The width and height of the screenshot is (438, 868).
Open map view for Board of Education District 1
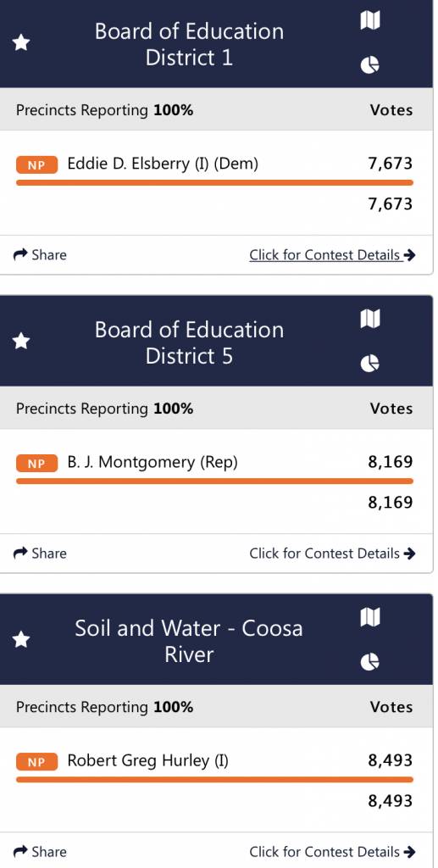[370, 20]
